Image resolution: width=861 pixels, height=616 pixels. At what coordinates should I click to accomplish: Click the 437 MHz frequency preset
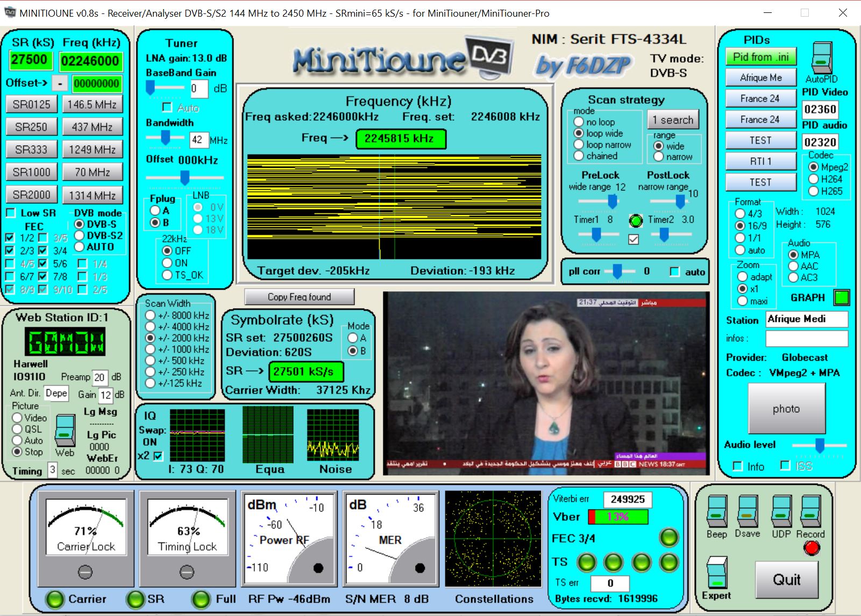click(x=92, y=127)
